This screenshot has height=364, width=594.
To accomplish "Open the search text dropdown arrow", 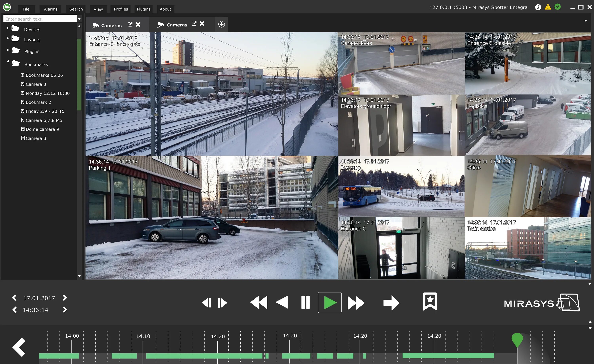I will click(79, 19).
